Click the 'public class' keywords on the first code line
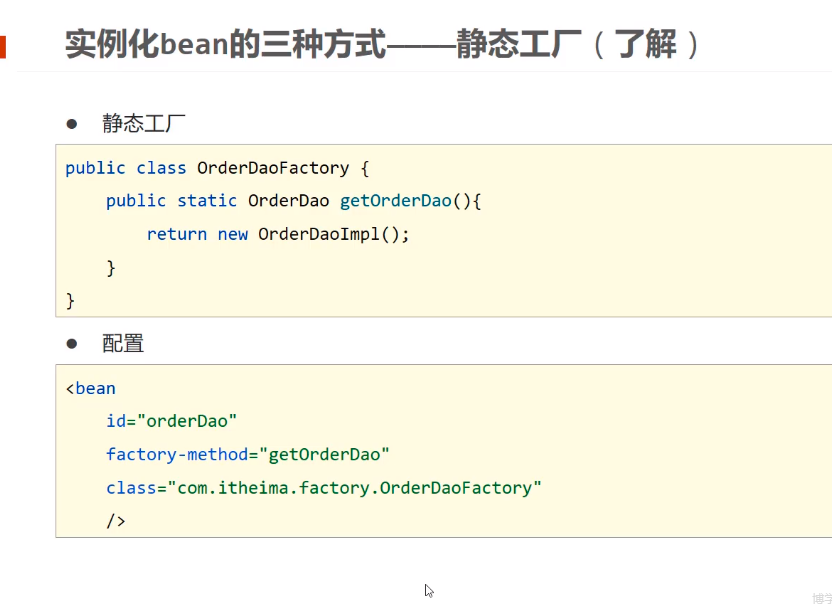Image resolution: width=832 pixels, height=611 pixels. [125, 168]
